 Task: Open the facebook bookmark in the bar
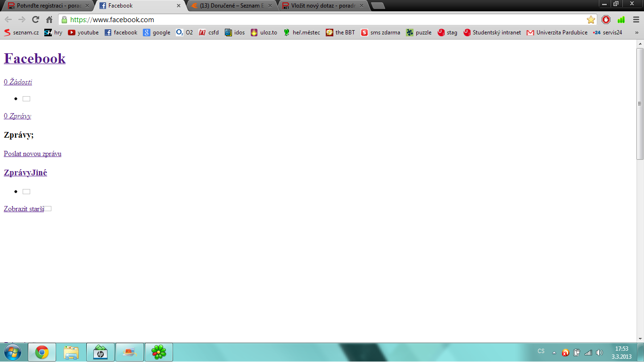(121, 33)
